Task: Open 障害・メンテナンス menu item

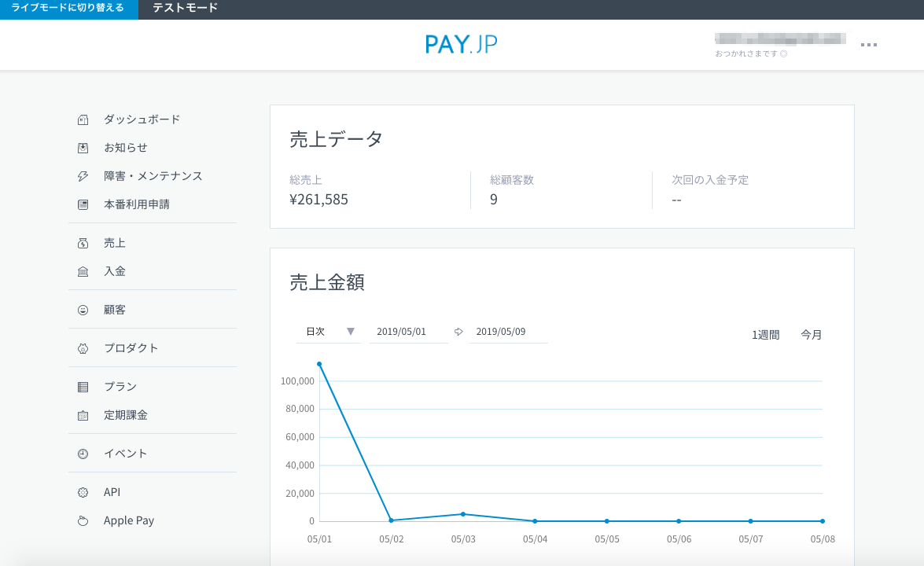Action: point(153,176)
